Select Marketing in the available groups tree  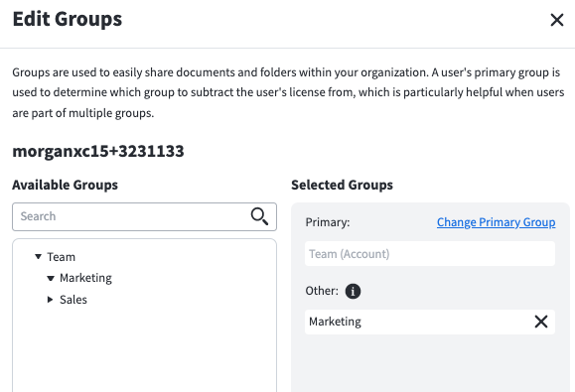(85, 278)
